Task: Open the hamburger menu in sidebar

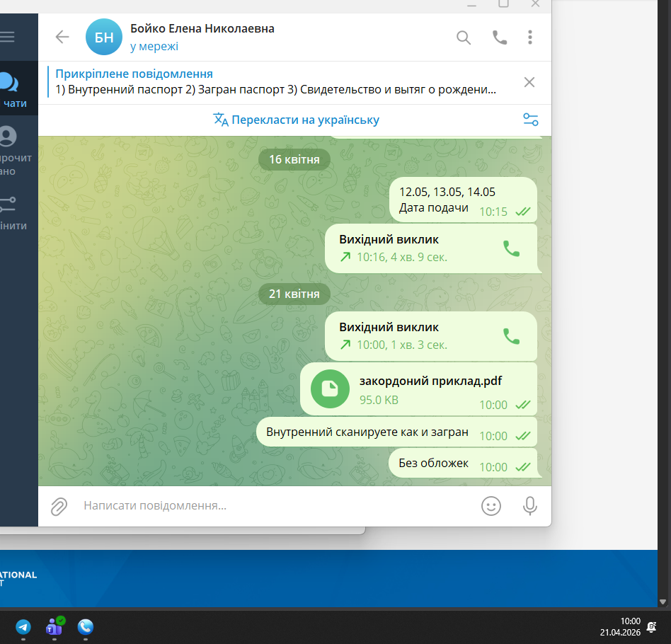Action: tap(7, 37)
